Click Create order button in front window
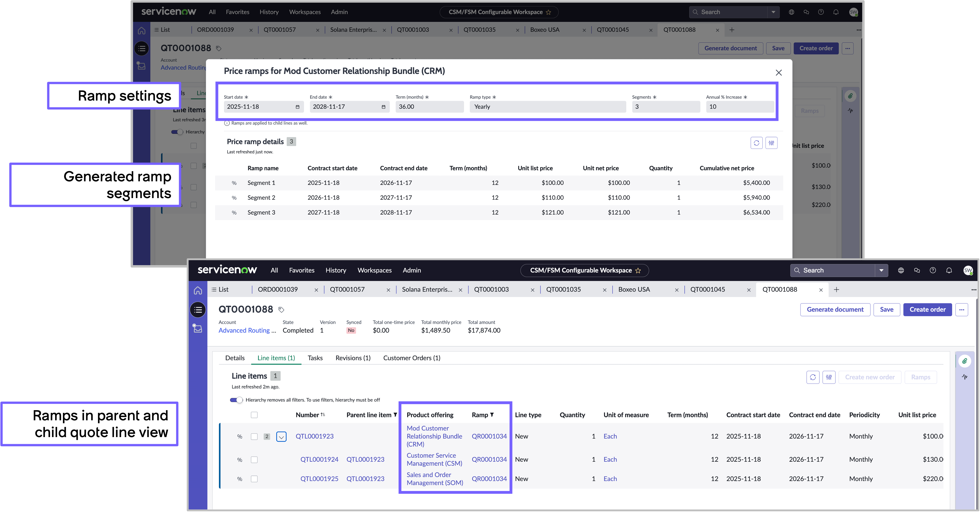The height and width of the screenshot is (512, 980). point(927,310)
